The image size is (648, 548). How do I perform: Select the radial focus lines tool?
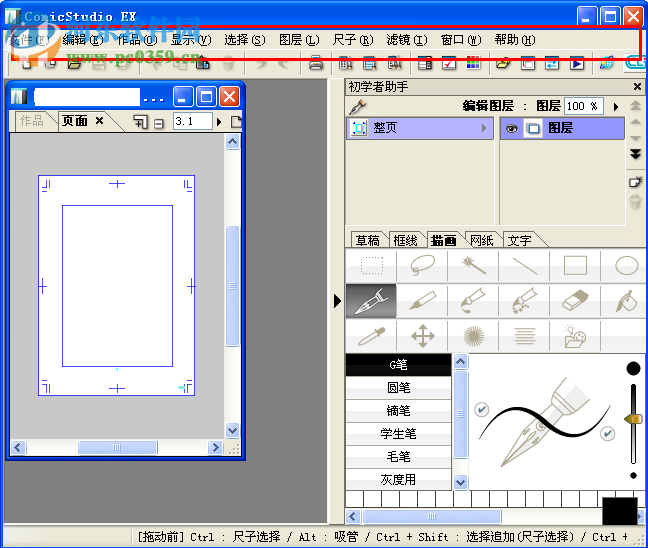click(473, 336)
